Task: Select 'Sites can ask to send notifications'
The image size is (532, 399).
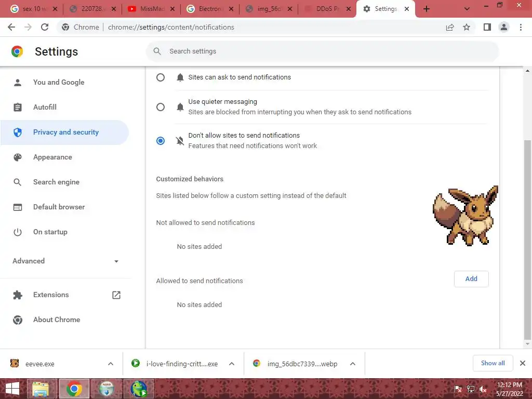Action: pyautogui.click(x=161, y=77)
